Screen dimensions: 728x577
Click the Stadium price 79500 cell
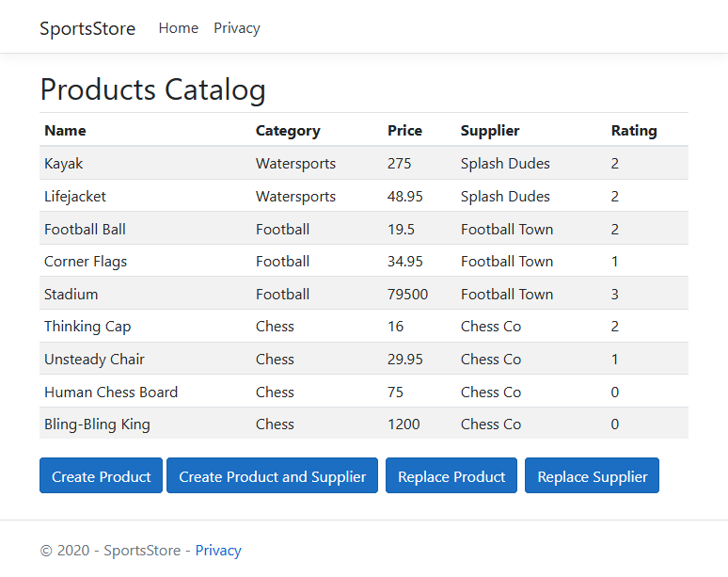coord(407,295)
